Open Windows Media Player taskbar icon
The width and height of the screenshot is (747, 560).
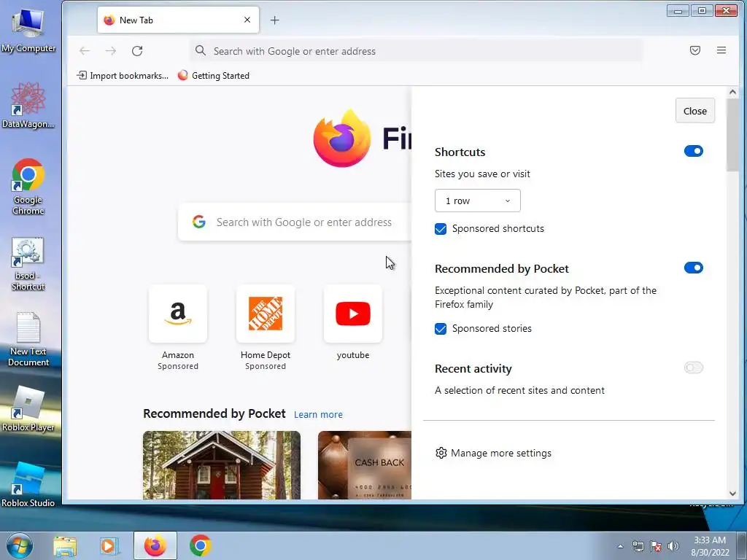(108, 545)
